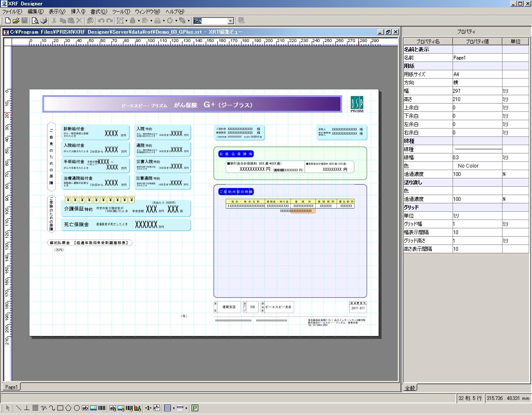Select the Curve drawing tool
Image resolution: width=532 pixels, height=415 pixels.
(52, 408)
